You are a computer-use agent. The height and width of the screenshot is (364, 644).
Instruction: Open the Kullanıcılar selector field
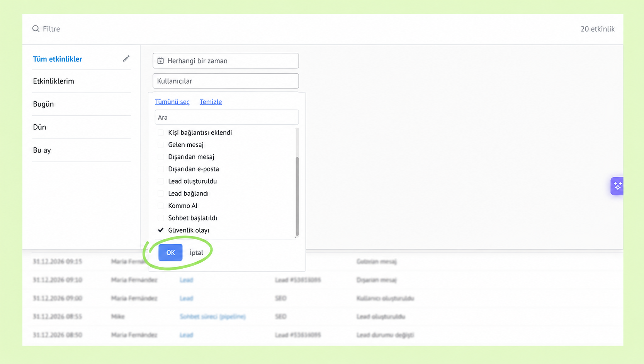[x=226, y=81]
